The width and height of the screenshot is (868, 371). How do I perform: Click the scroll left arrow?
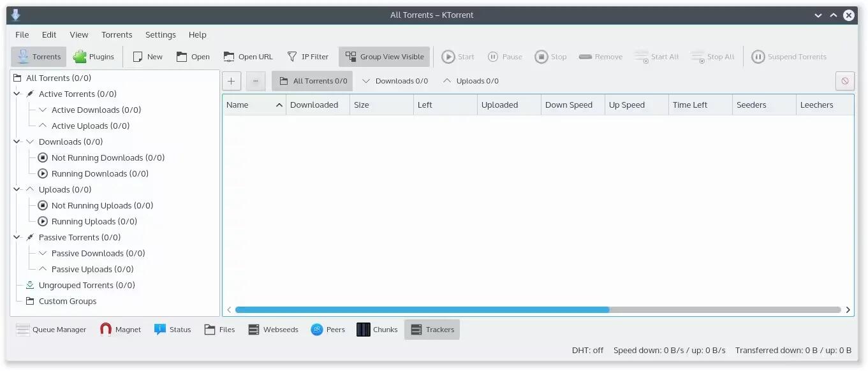[230, 310]
